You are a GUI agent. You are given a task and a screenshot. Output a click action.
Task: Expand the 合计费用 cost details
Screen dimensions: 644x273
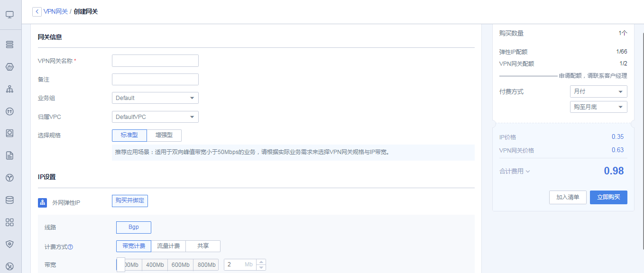tap(515, 172)
